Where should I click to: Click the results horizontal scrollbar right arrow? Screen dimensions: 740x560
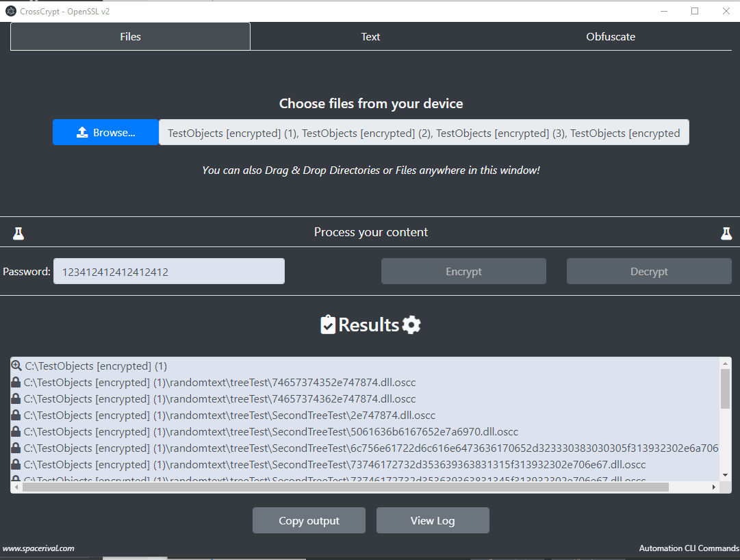(x=713, y=487)
